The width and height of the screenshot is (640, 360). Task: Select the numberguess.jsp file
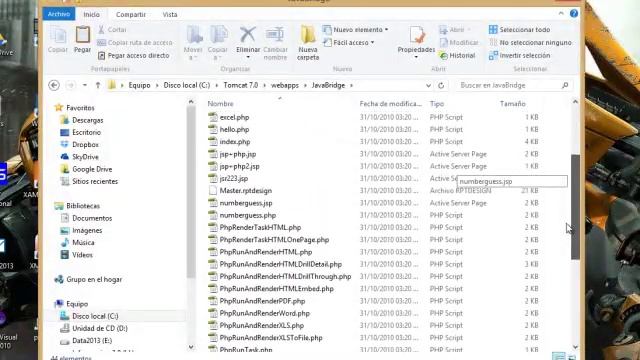(246, 203)
